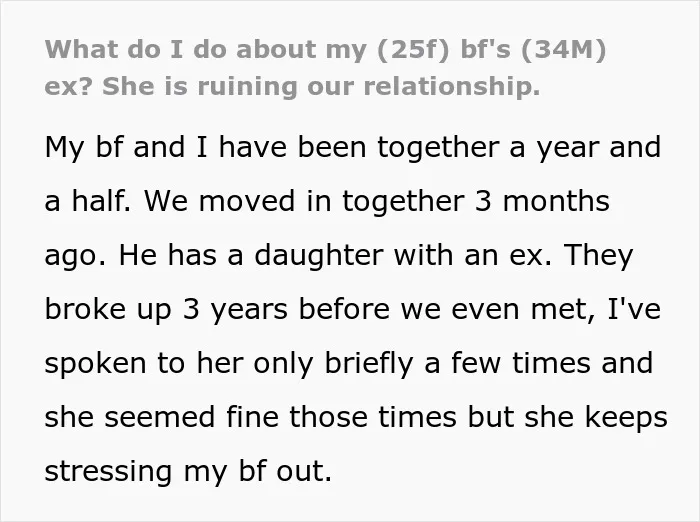Viewport: 700px width, 522px height.
Task: Click the word 'daughter' in the post body
Action: click(x=319, y=257)
